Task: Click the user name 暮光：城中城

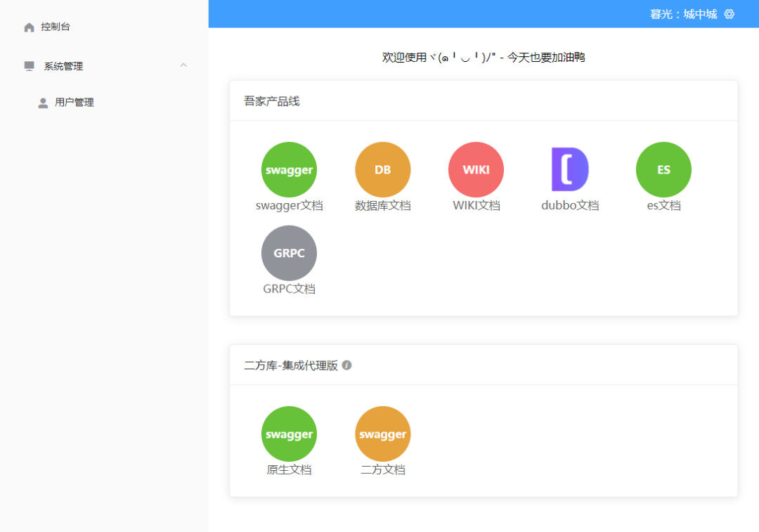Action: click(x=683, y=14)
